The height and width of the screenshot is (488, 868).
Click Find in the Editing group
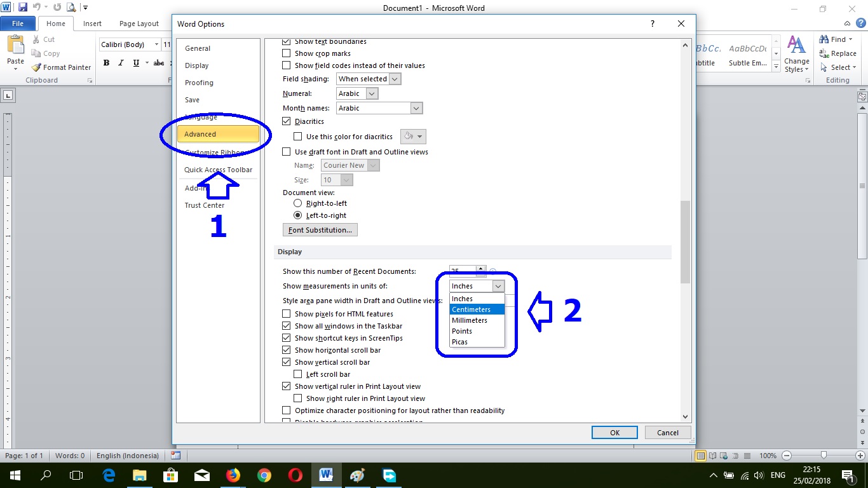pyautogui.click(x=836, y=39)
